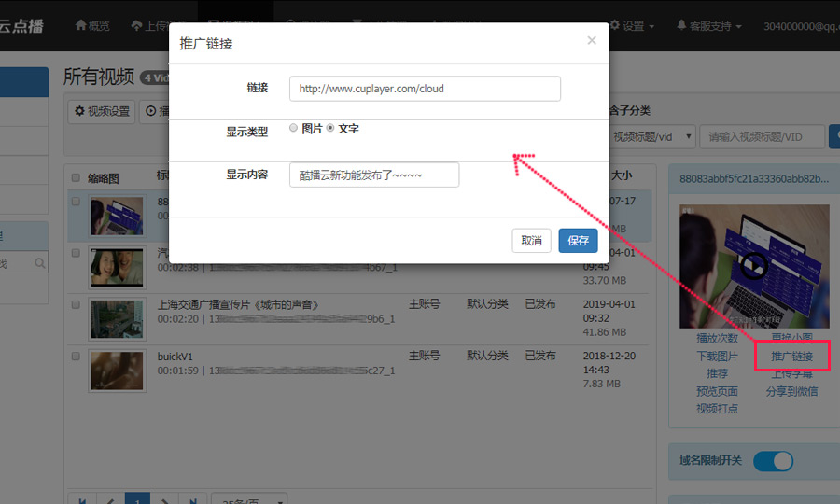Close the 推广链接 dialog with the X
840x504 pixels.
[x=591, y=41]
